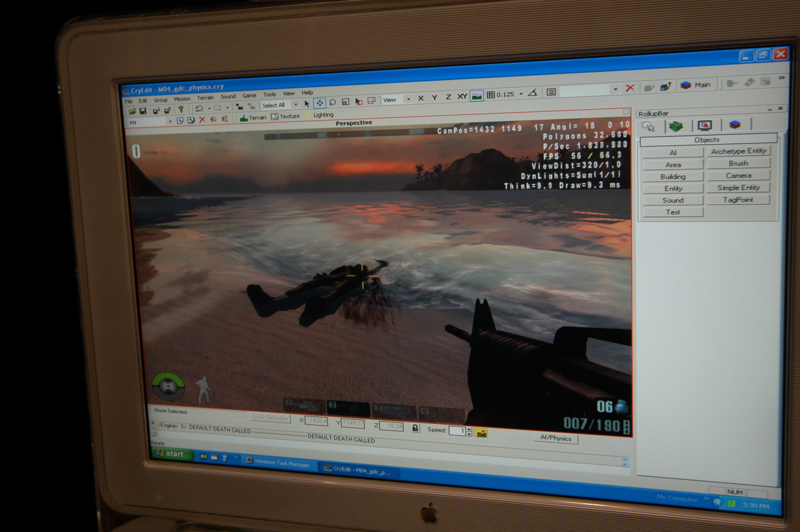This screenshot has width=800, height=532.
Task: Click the Windows start button
Action: pyautogui.click(x=172, y=454)
